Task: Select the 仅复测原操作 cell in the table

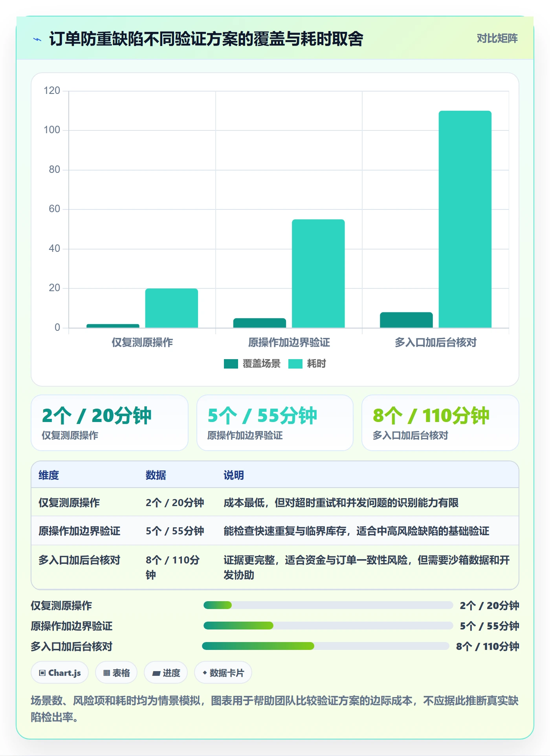Action: (69, 503)
